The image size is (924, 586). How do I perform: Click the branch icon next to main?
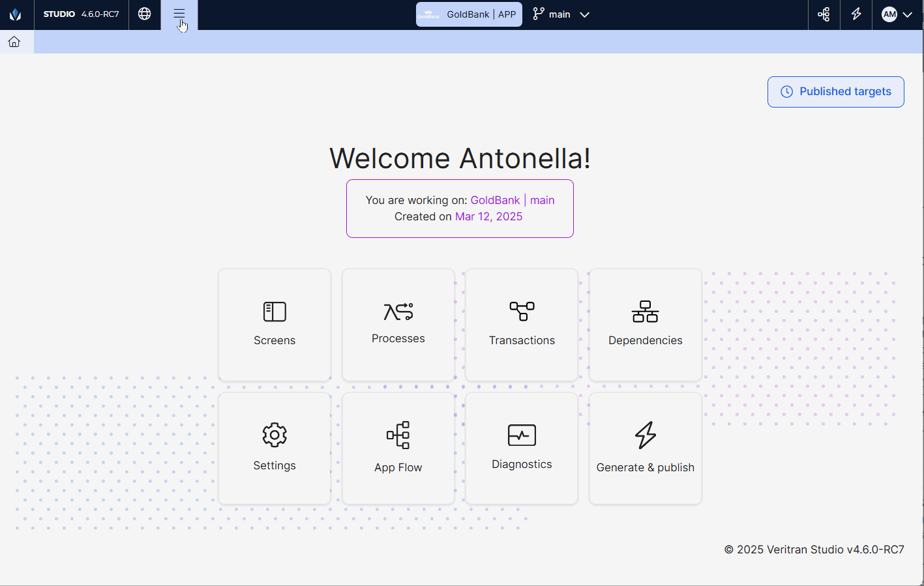539,14
